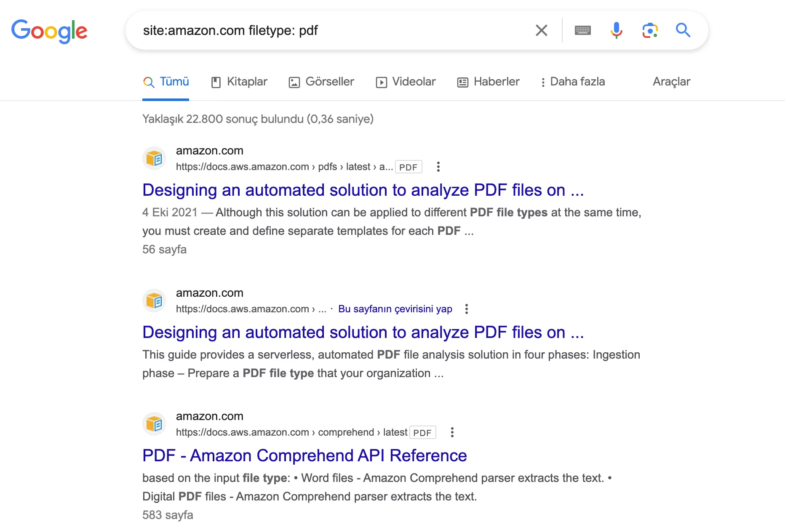Screen dimensions: 785x532
Task: Open the on-screen keyboard icon
Action: click(582, 30)
